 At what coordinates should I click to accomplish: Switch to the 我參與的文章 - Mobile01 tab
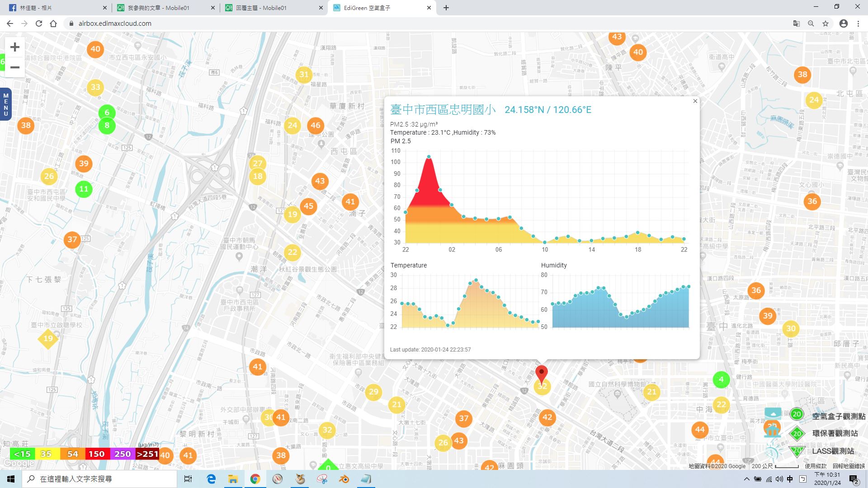point(165,8)
